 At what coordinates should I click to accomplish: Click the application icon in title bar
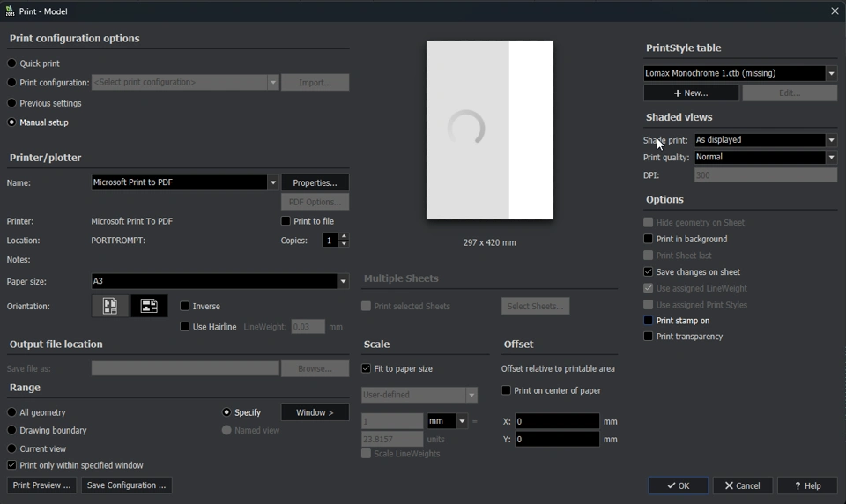[10, 11]
